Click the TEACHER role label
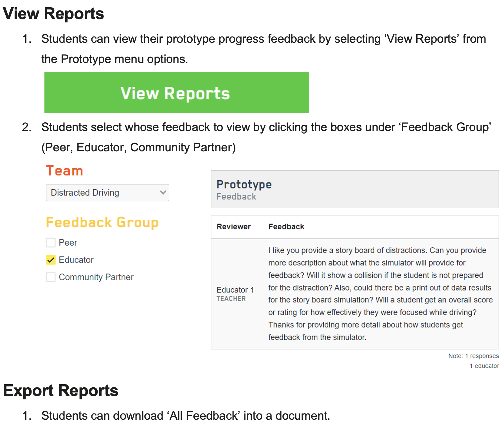 (231, 299)
